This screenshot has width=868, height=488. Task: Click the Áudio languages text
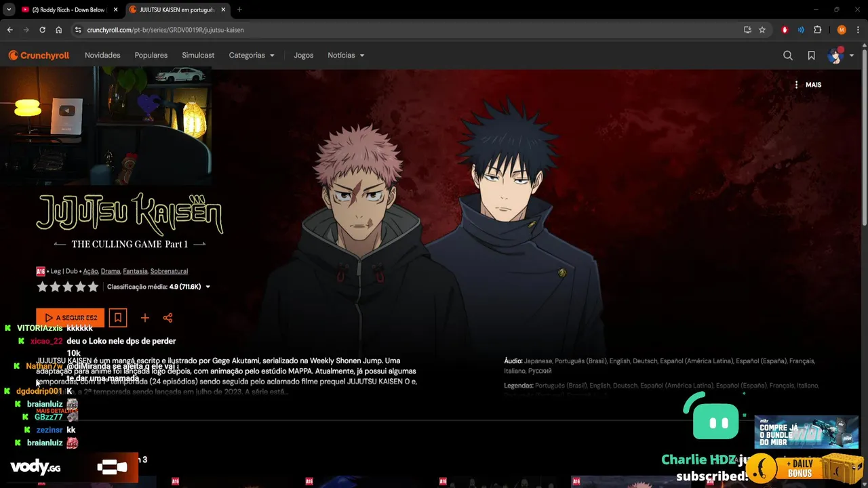(660, 366)
